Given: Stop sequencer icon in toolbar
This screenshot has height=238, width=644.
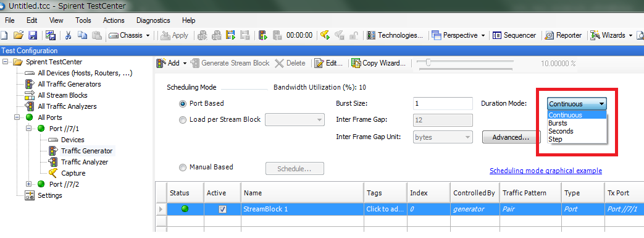Looking at the screenshot, I should point(245,35).
